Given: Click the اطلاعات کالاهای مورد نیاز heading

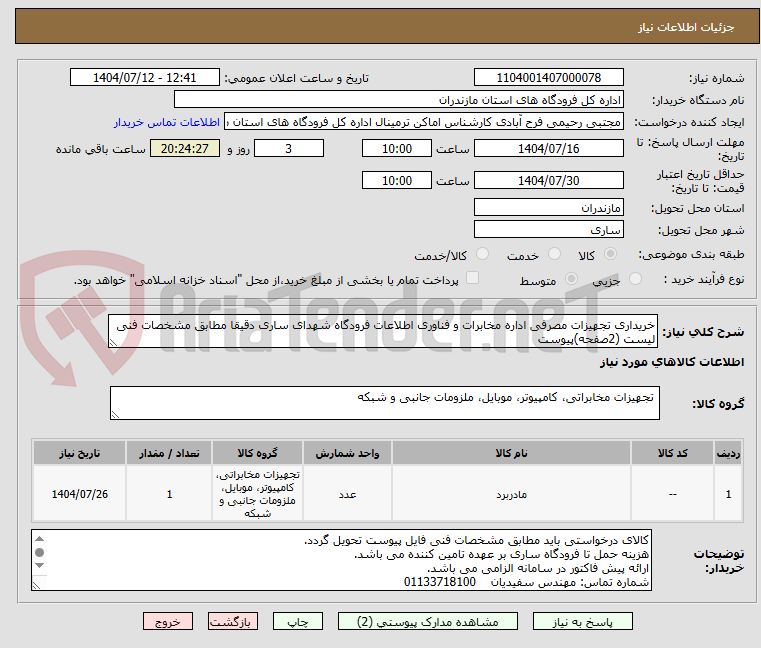Looking at the screenshot, I should [672, 362].
